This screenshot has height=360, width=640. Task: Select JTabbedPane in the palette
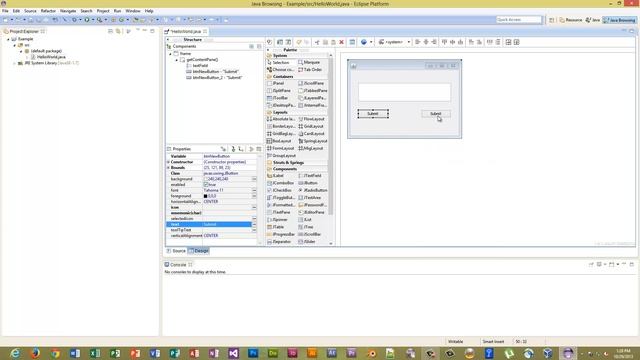(x=313, y=91)
